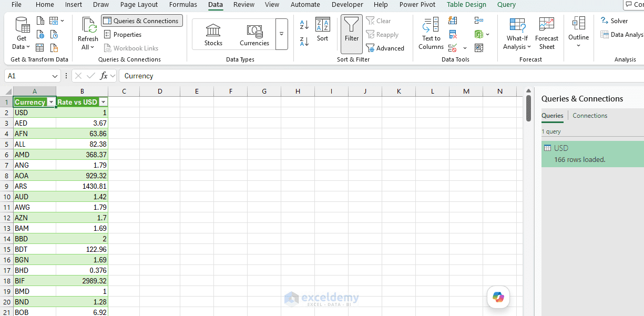Image resolution: width=644 pixels, height=316 pixels.
Task: Open query Properties in the ribbon
Action: pos(122,35)
